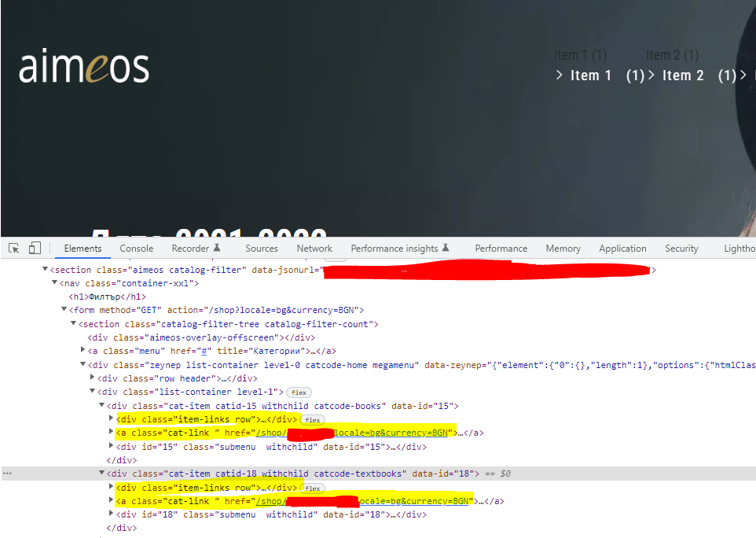The height and width of the screenshot is (538, 756).
Task: Expand the submenu div id 15
Action: [111, 446]
